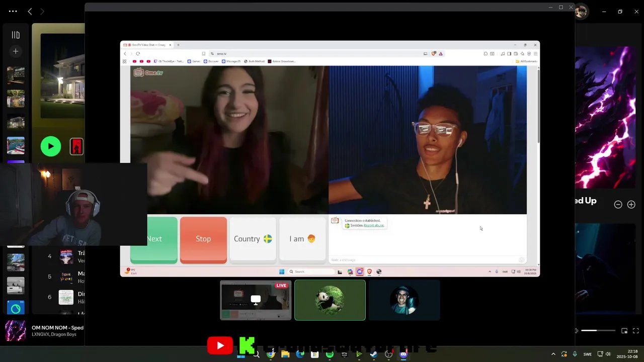Click the taskbar volume speaker icon
Viewport: 644px width, 362px height.
tap(608, 354)
